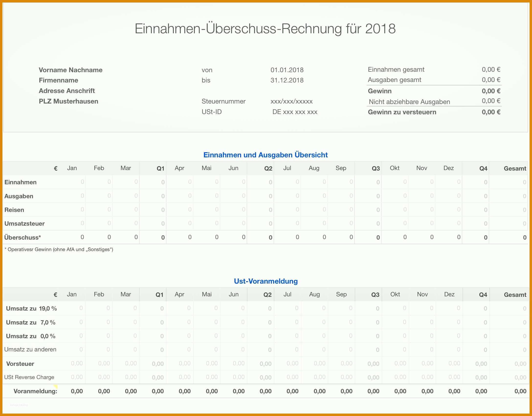Select the Adresse Anschrift cell
The width and height of the screenshot is (532, 416).
point(67,91)
